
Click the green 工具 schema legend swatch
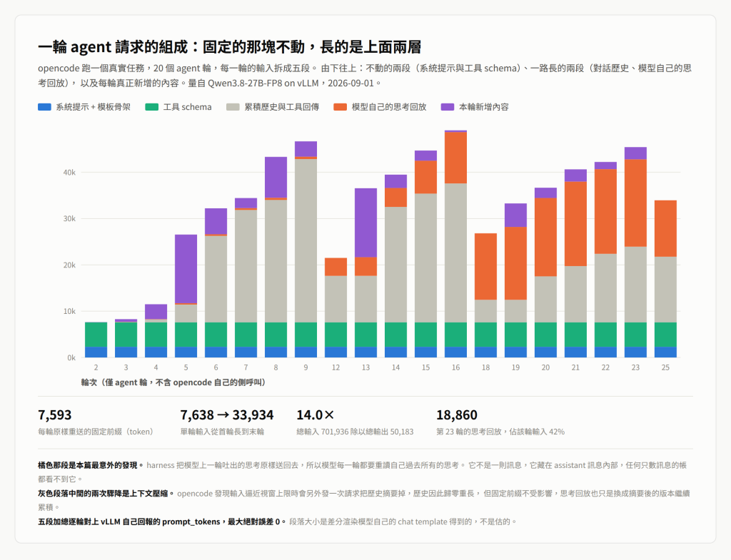click(152, 107)
